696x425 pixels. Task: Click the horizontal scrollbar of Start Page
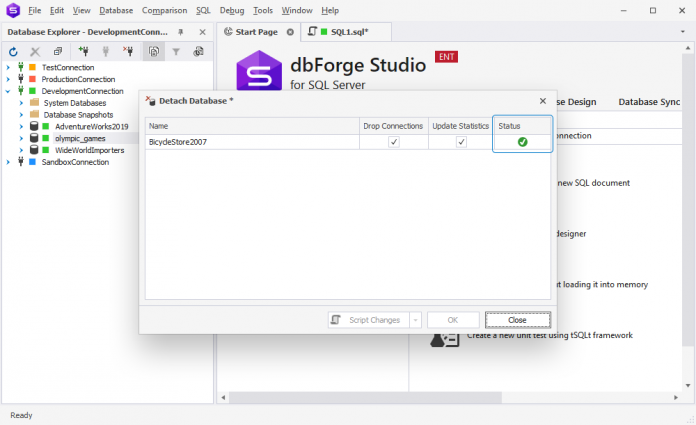pyautogui.click(x=365, y=397)
